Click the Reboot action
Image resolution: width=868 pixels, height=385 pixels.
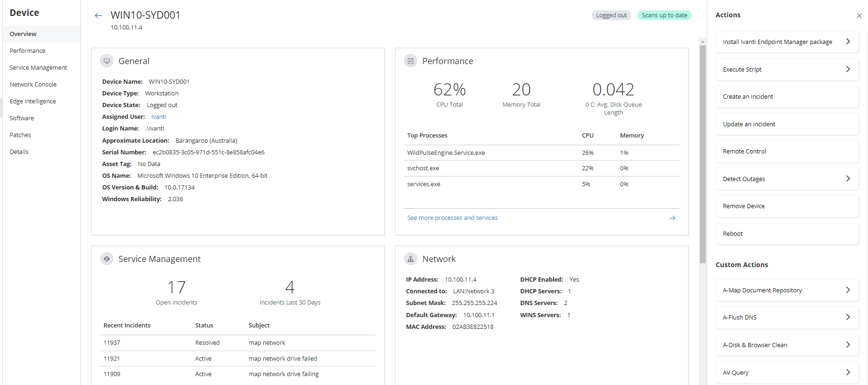tap(787, 233)
